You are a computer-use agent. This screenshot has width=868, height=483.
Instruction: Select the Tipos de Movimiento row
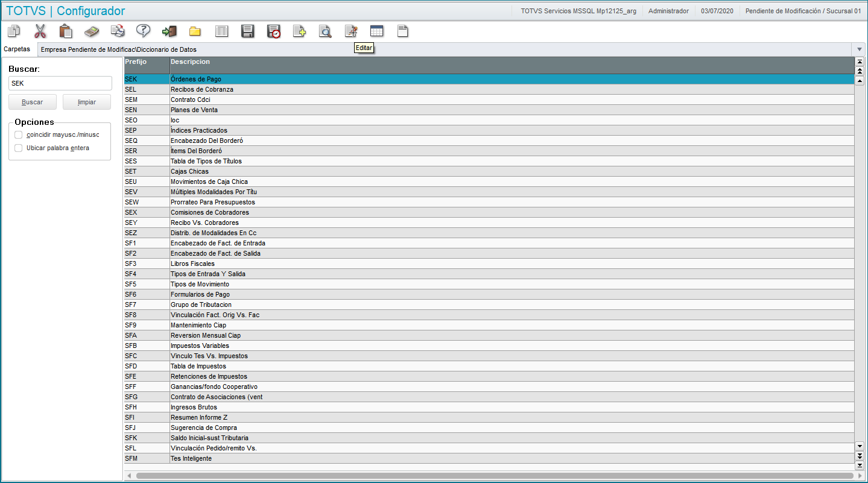[x=489, y=284]
